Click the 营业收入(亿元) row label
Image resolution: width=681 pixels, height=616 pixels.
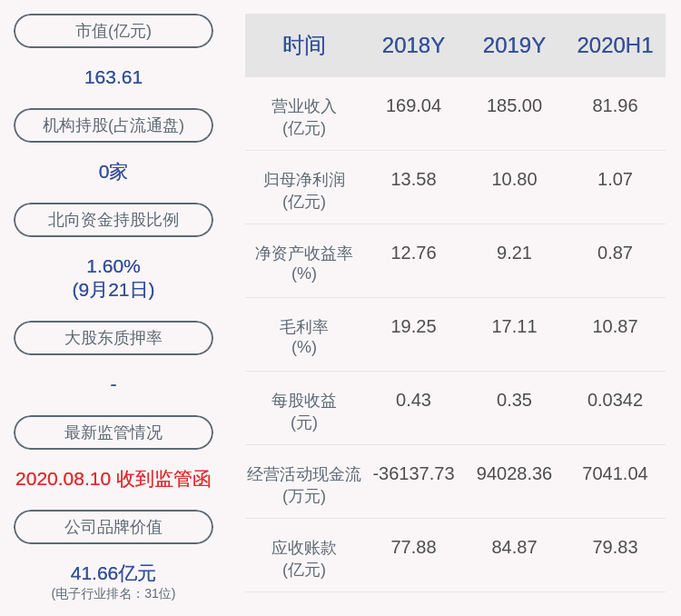tap(304, 117)
